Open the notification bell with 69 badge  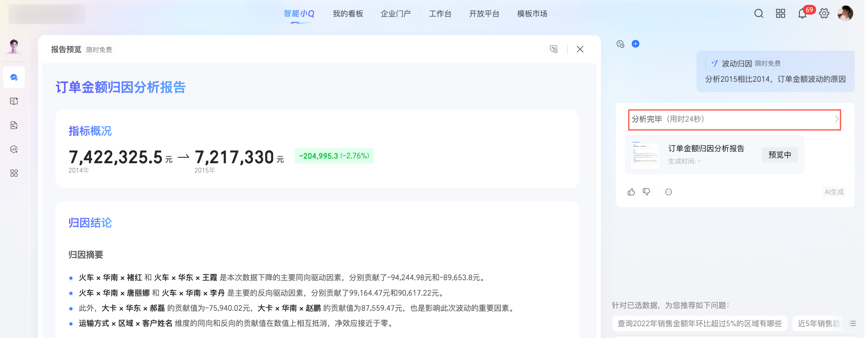(802, 13)
